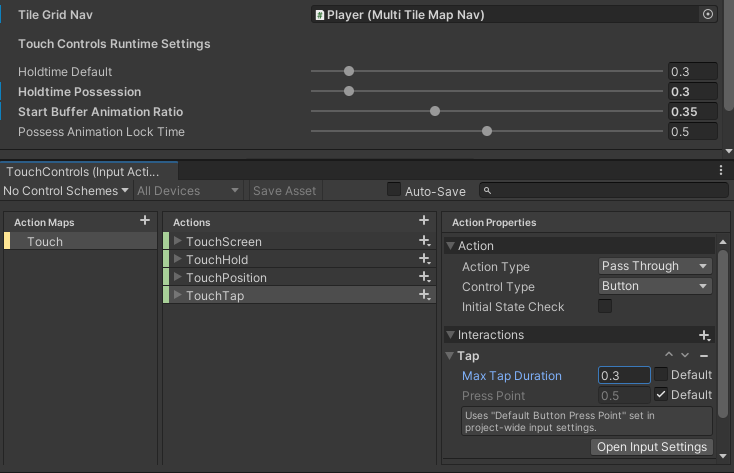Click Open Input Settings button

[652, 447]
